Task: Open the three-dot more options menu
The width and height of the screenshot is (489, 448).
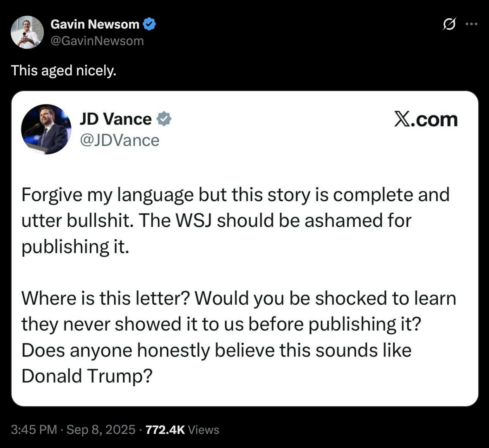Action: tap(471, 24)
